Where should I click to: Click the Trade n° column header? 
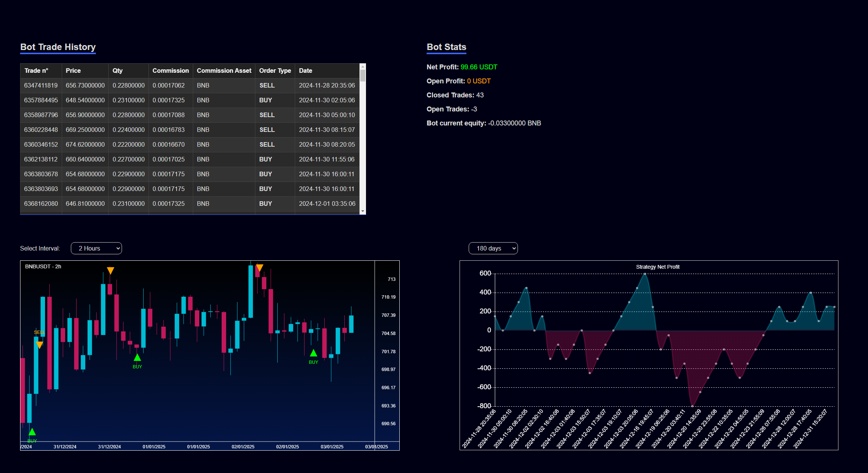pos(36,70)
